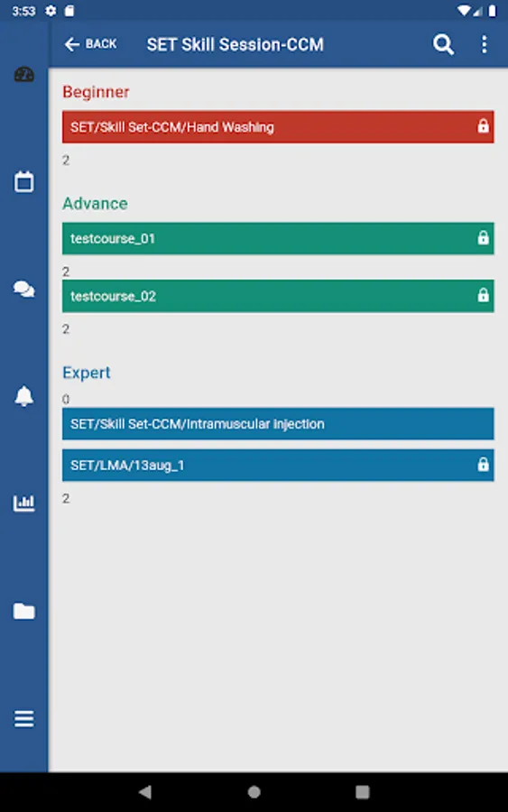The image size is (508, 812).
Task: Tap the count 2 below Hand Washing
Action: point(66,160)
